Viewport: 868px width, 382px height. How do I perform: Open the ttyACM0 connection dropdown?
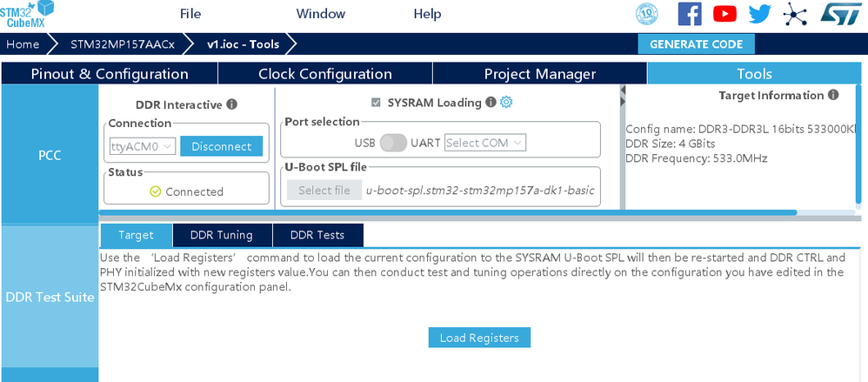(x=143, y=146)
